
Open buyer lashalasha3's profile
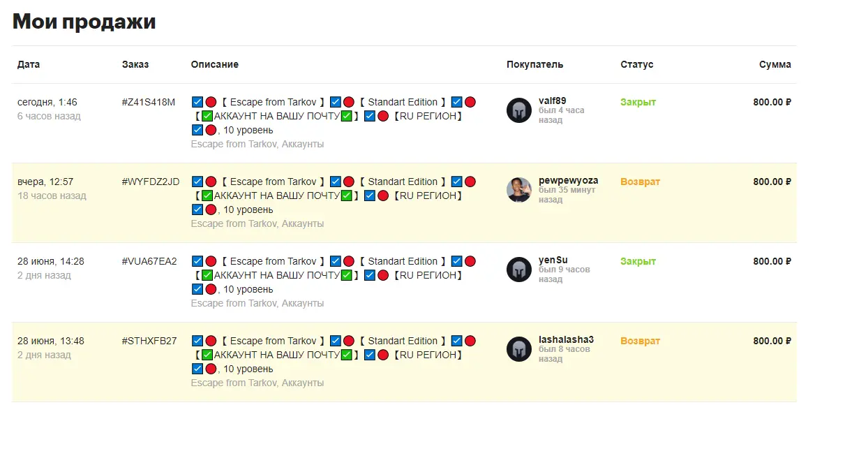coord(567,339)
